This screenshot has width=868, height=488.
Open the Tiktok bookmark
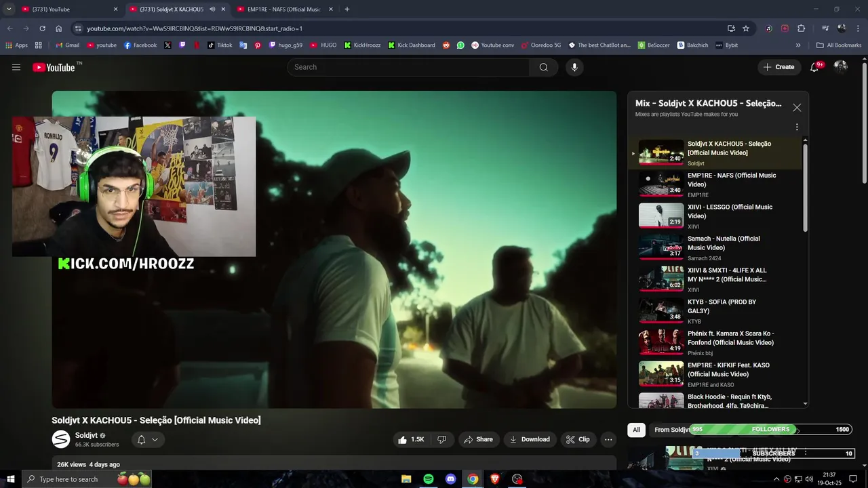220,45
